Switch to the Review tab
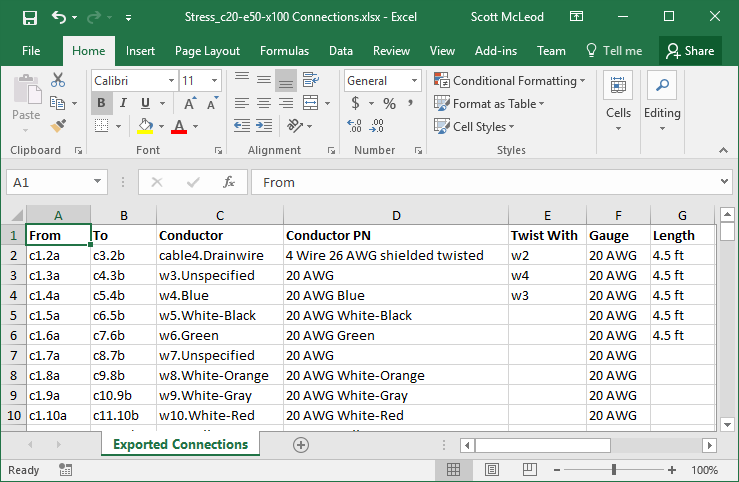 (x=391, y=51)
